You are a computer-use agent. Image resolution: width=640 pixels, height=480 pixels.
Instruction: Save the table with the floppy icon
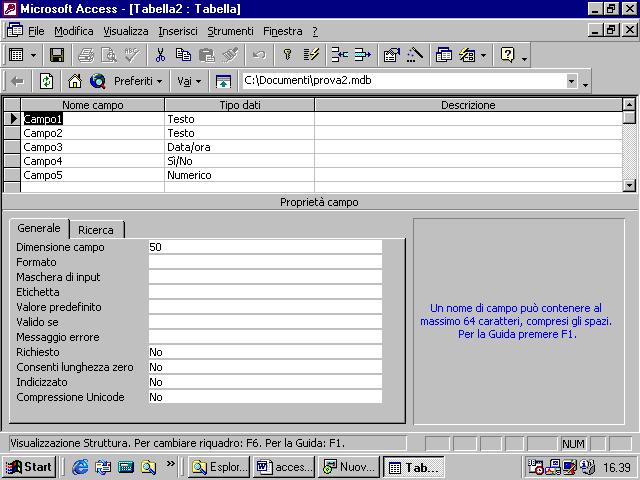[x=57, y=55]
